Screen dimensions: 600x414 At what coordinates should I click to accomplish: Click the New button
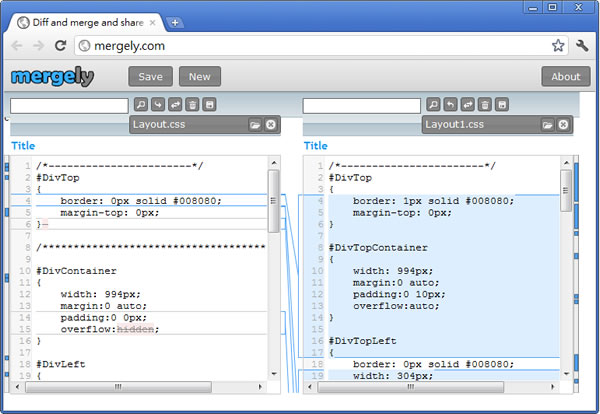pos(199,77)
